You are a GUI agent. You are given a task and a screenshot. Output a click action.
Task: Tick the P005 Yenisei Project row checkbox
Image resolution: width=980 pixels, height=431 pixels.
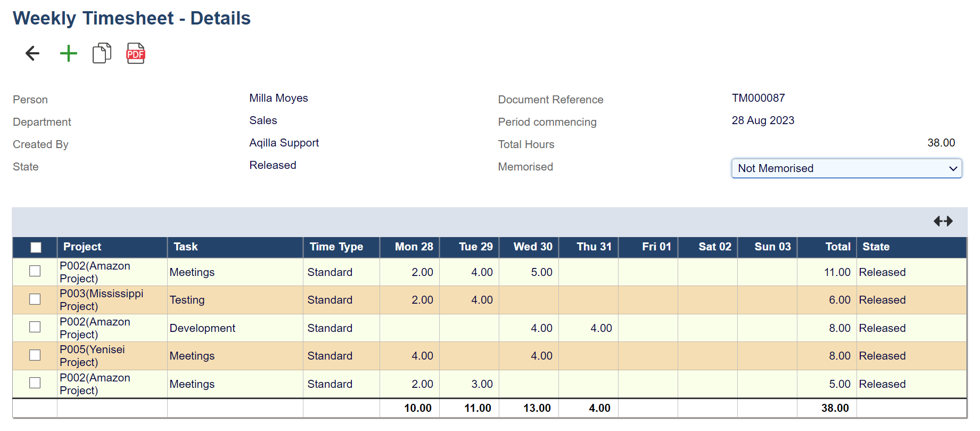(35, 355)
